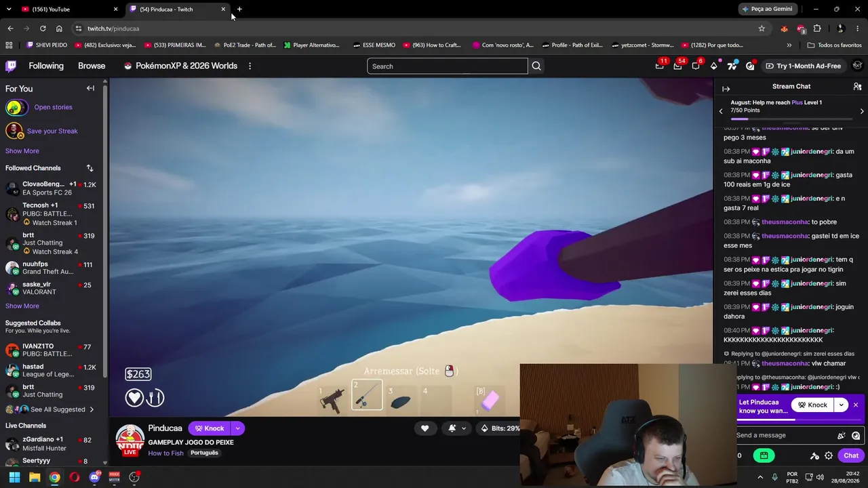Open File Explorer from the taskbar
Image resolution: width=868 pixels, height=488 pixels.
35,477
